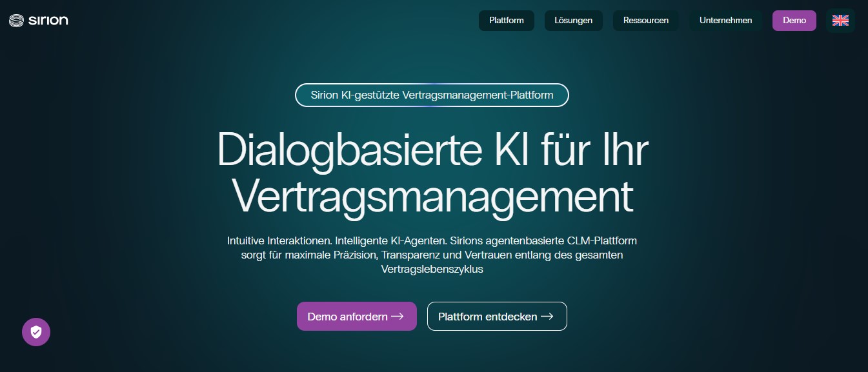Click the arrow icon in Plattform entdecken
868x372 pixels.
(547, 317)
